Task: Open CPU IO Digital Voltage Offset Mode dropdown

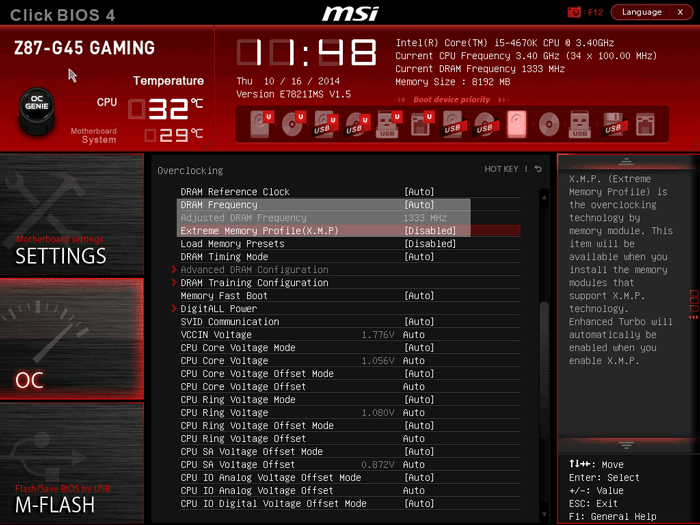Action: pos(419,503)
